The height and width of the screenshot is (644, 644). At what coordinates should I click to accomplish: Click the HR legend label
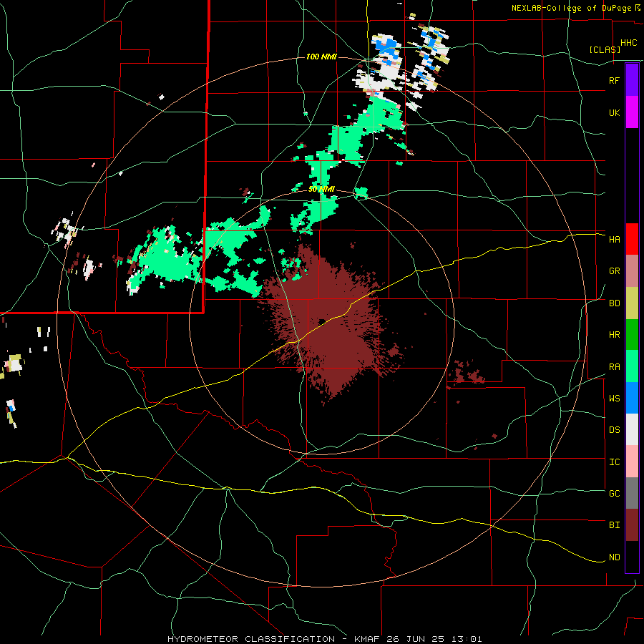(x=614, y=335)
